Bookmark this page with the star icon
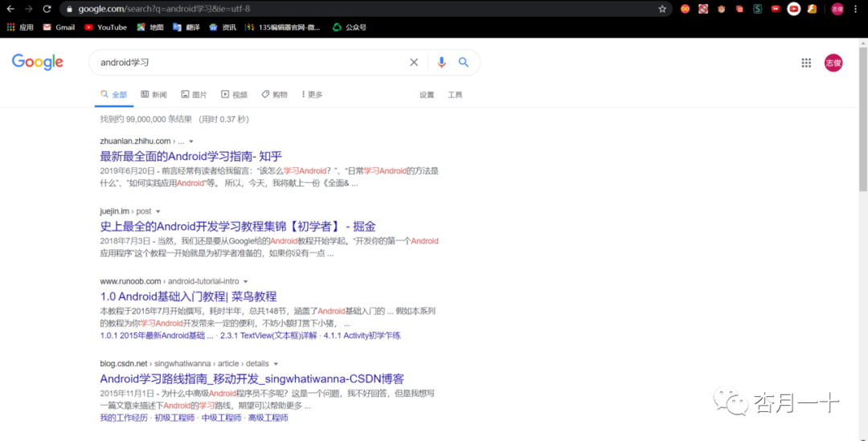Screen dimensions: 868x441 pos(662,9)
